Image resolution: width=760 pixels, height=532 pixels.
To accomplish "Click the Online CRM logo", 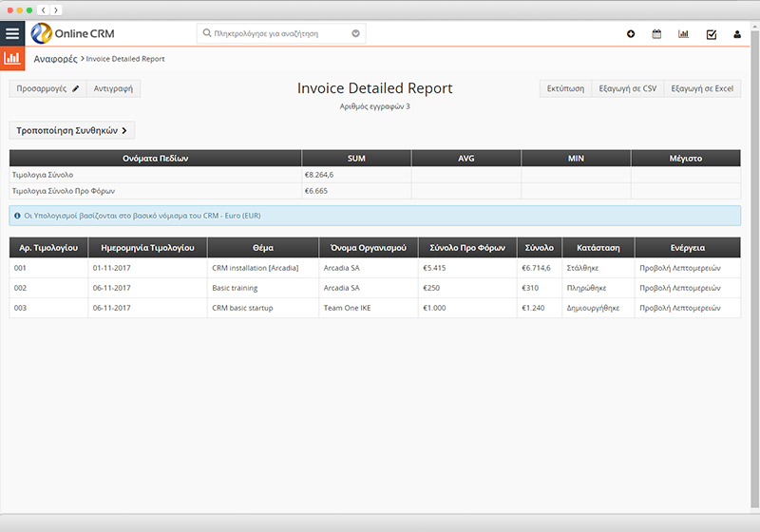I will click(x=73, y=33).
